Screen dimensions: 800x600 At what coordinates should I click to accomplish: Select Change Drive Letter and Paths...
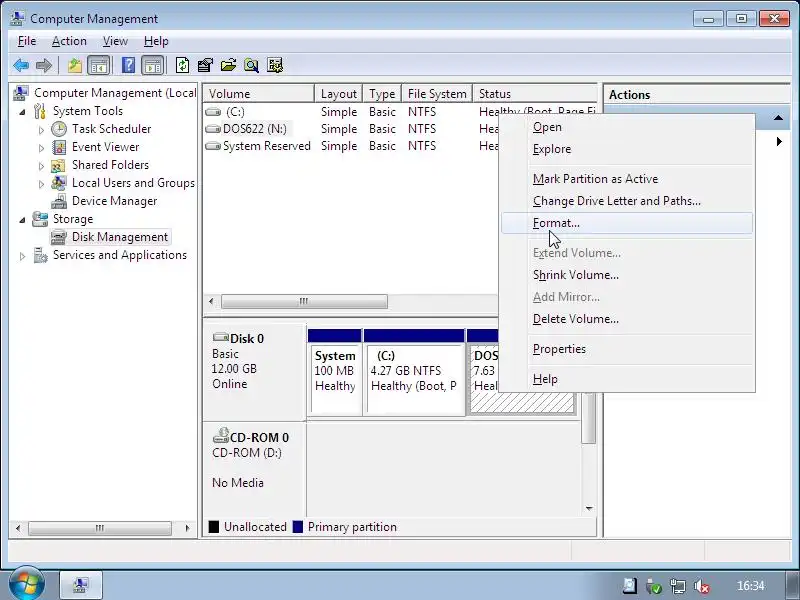627,201
